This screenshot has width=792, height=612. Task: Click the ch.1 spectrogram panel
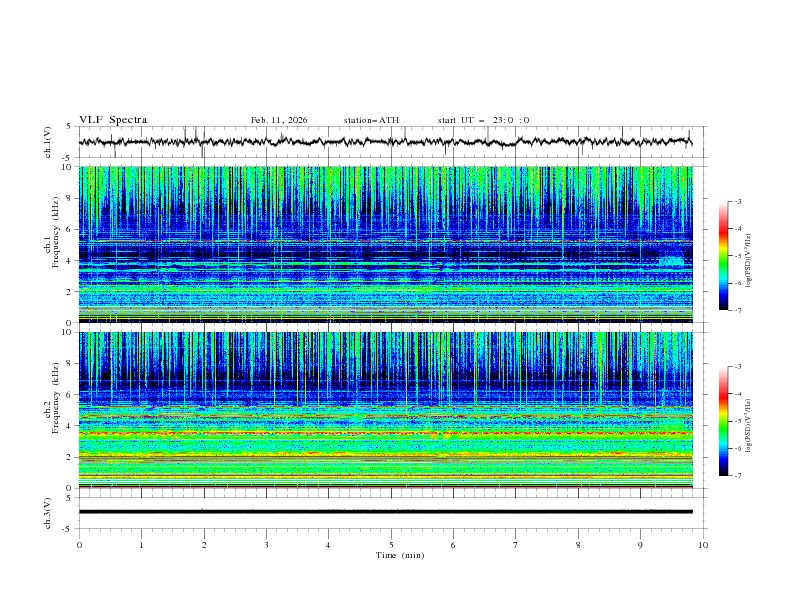[x=386, y=244]
